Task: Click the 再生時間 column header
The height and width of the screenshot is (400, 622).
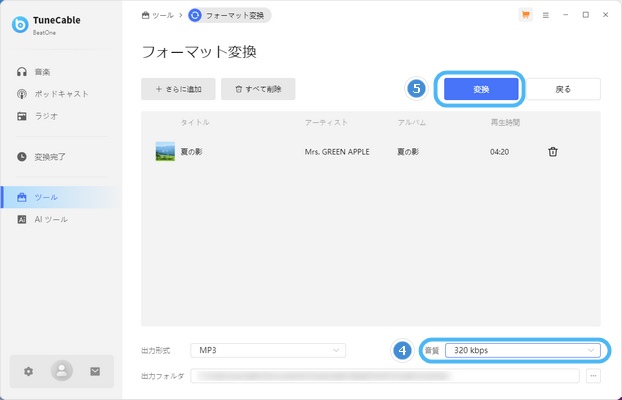Action: [x=505, y=123]
